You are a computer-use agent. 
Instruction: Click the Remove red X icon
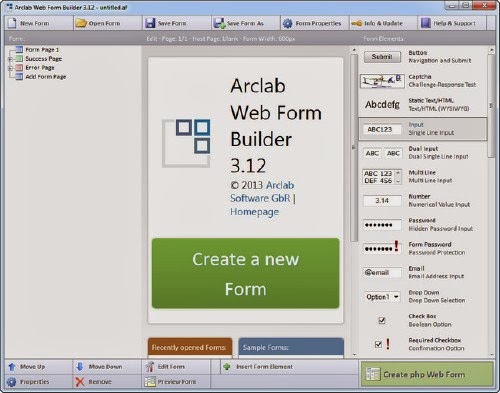(x=80, y=382)
